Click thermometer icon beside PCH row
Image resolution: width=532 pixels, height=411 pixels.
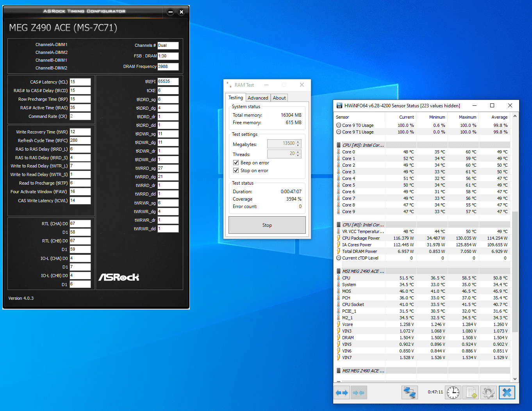coord(339,298)
